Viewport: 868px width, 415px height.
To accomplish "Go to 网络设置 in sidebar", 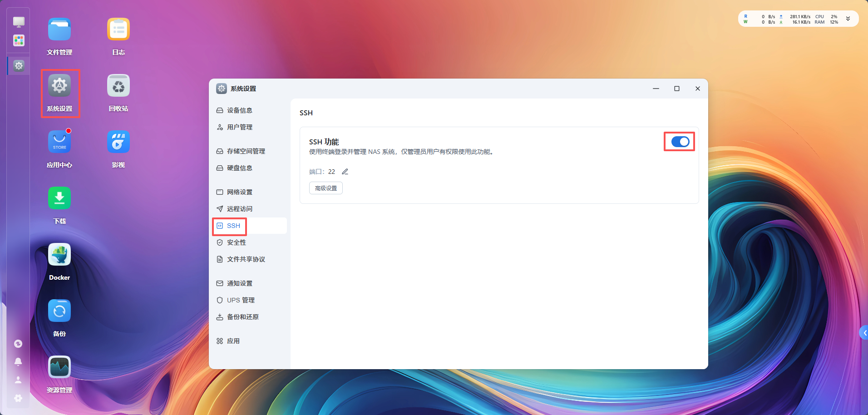I will click(239, 192).
